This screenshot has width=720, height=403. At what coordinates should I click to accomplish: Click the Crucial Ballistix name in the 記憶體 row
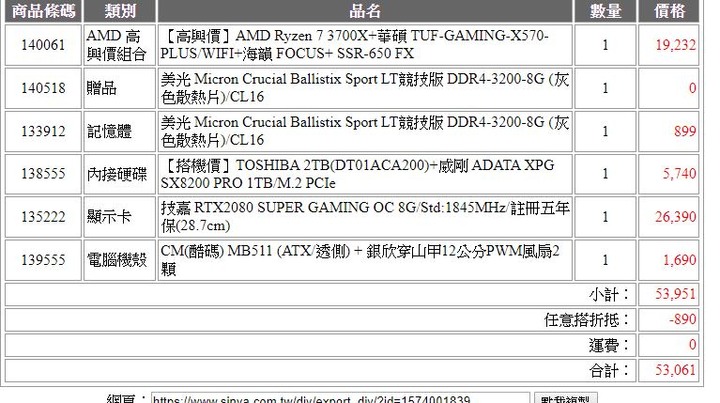coord(365,131)
